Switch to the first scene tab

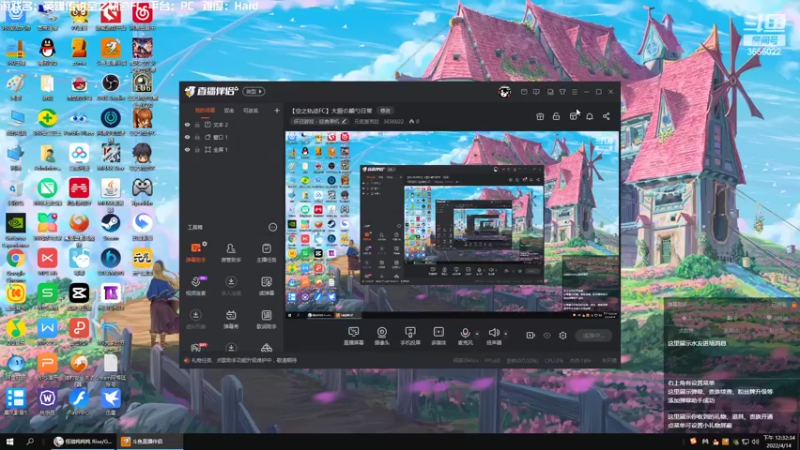click(205, 111)
